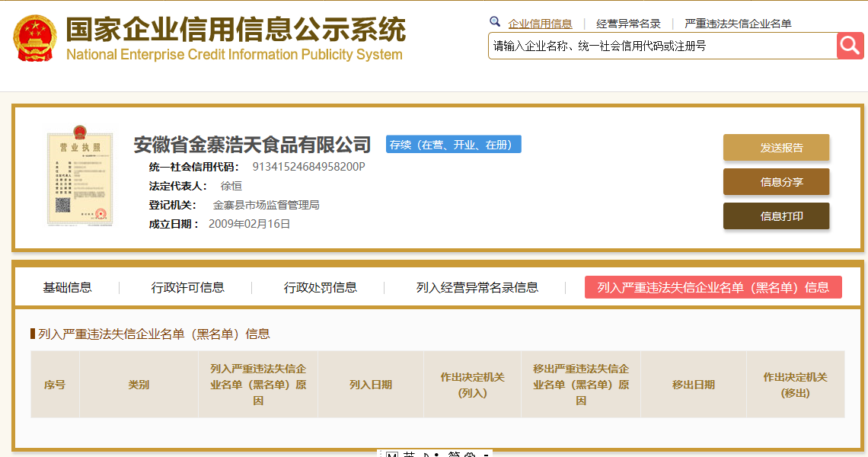Click the 发送报告 button
Viewport: 868px width, 457px height.
(x=776, y=147)
